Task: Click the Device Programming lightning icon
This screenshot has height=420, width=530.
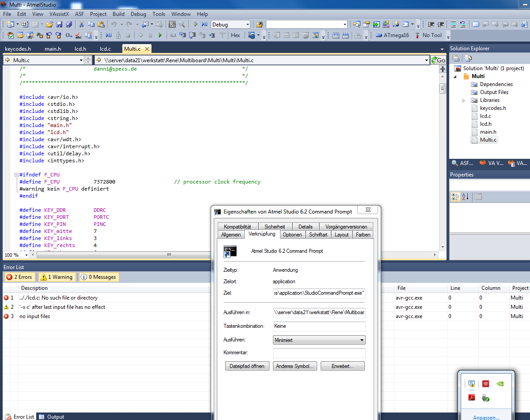Action: click(x=396, y=24)
